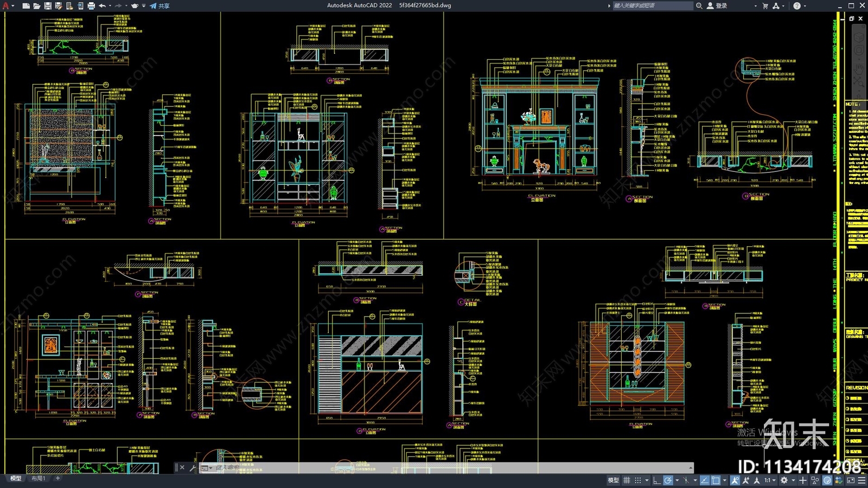Open isometric drafting plane dropdown
The width and height of the screenshot is (868, 488).
point(695,480)
